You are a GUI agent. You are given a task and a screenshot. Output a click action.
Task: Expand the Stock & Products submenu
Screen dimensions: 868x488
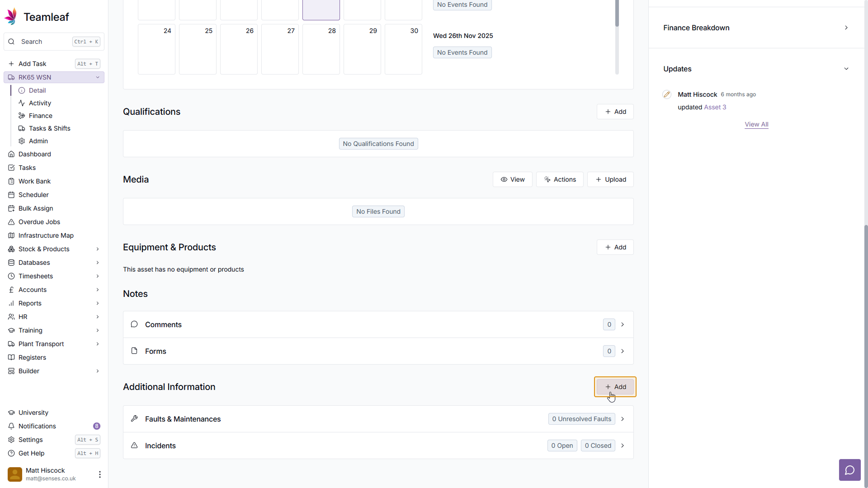coord(98,249)
